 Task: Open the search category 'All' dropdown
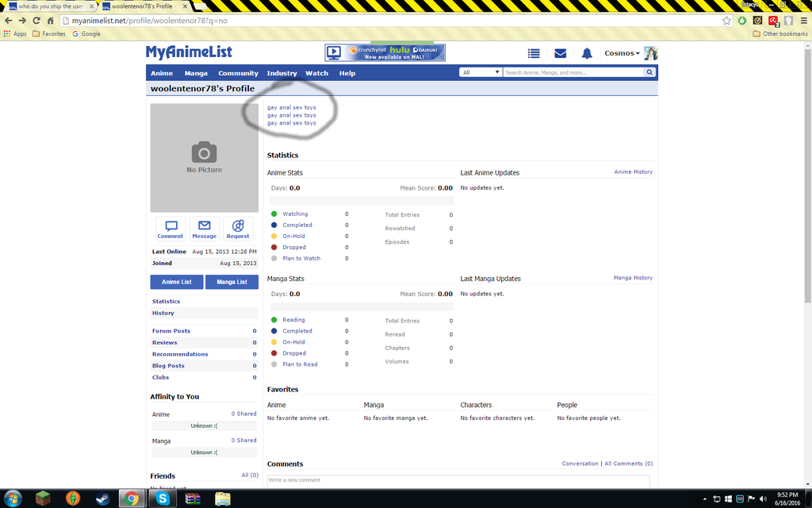(481, 72)
